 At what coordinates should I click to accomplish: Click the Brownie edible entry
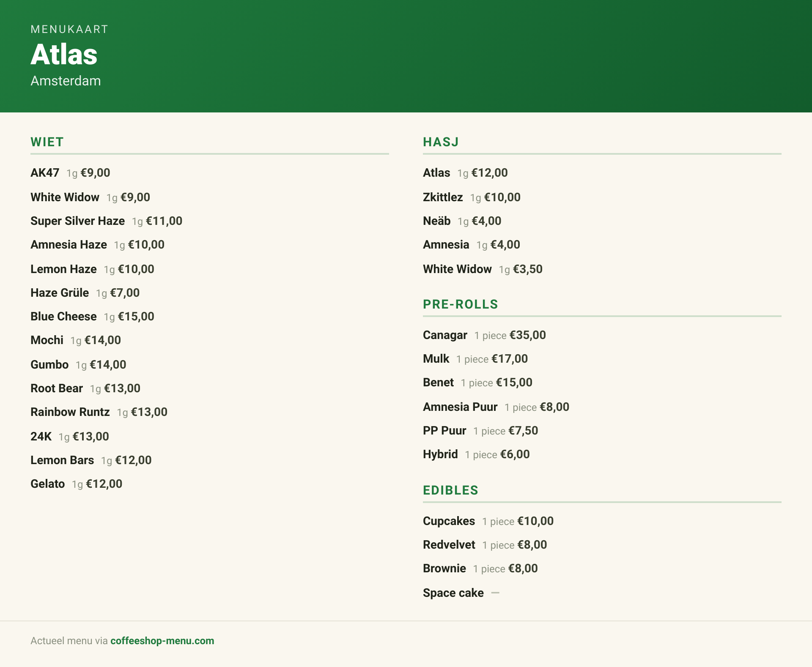[480, 569]
